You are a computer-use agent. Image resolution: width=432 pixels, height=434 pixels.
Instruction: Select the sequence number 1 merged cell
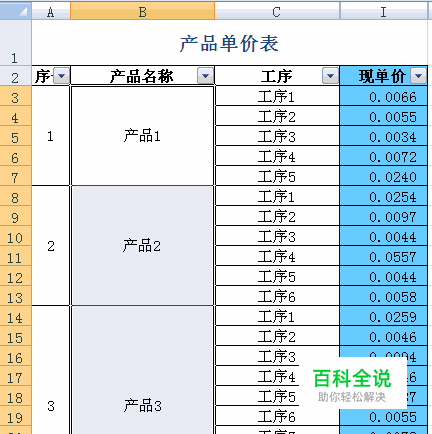click(51, 136)
